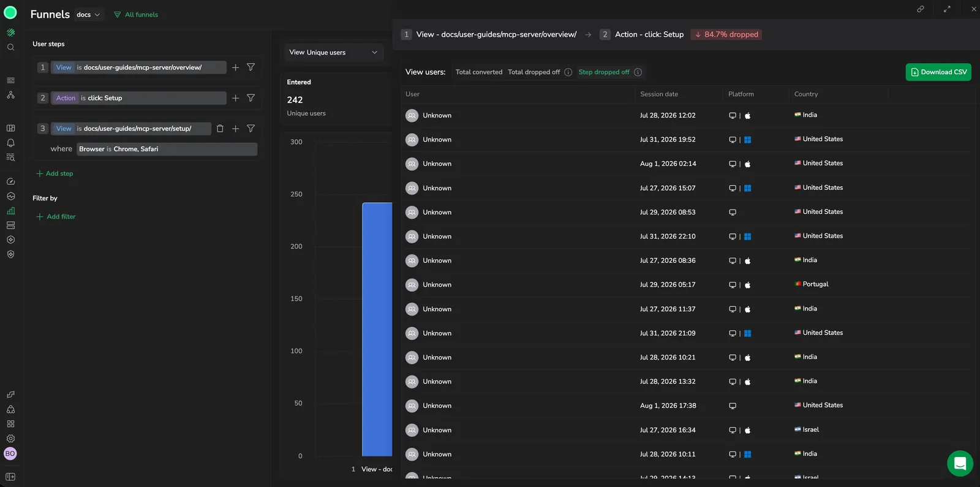980x487 pixels.
Task: Edit the Browser is Chrome, Safari condition
Action: point(167,149)
